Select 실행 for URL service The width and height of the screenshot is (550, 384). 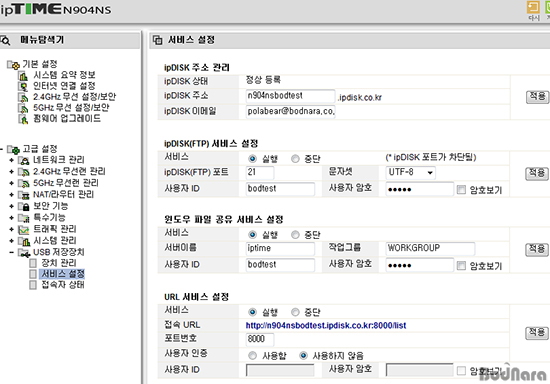[252, 312]
